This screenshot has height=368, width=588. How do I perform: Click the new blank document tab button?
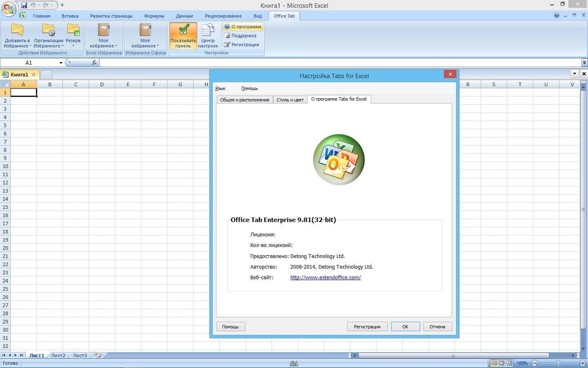pos(47,74)
